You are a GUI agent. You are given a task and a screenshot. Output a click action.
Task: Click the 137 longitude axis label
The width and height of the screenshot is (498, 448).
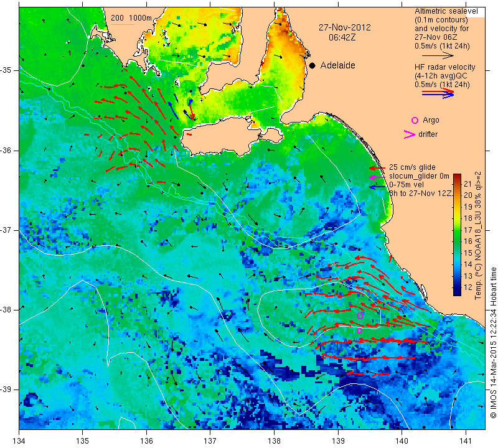pyautogui.click(x=210, y=441)
